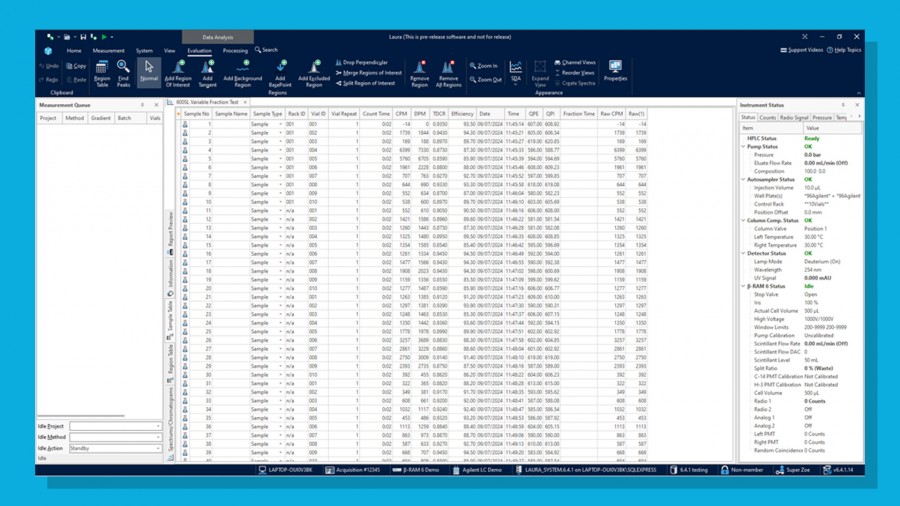Sort by the Efficiency column header
This screenshot has height=506, width=900.
pyautogui.click(x=462, y=114)
